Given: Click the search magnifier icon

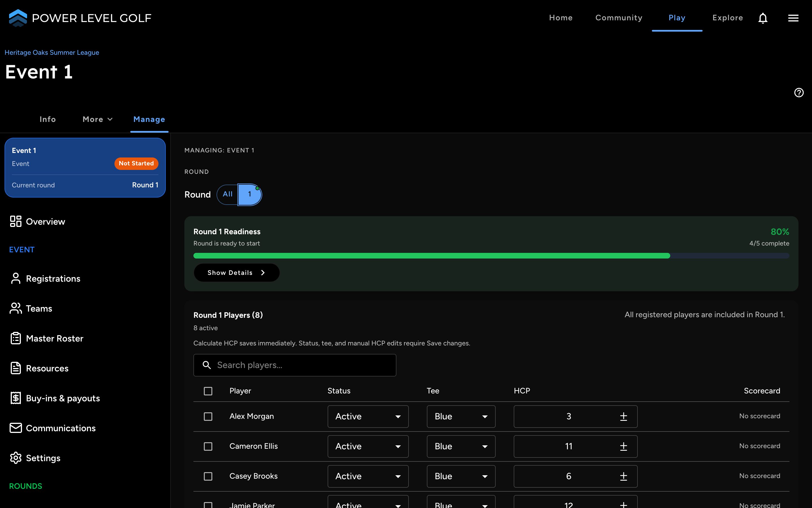Looking at the screenshot, I should [x=207, y=365].
